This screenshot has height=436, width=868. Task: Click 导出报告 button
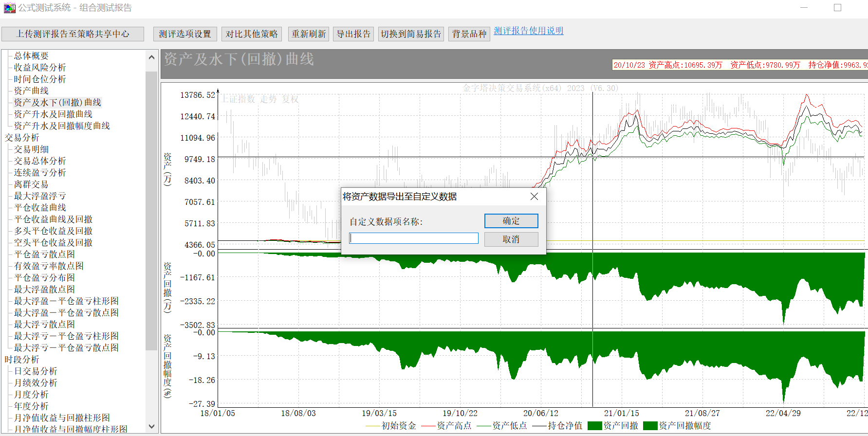pyautogui.click(x=353, y=34)
